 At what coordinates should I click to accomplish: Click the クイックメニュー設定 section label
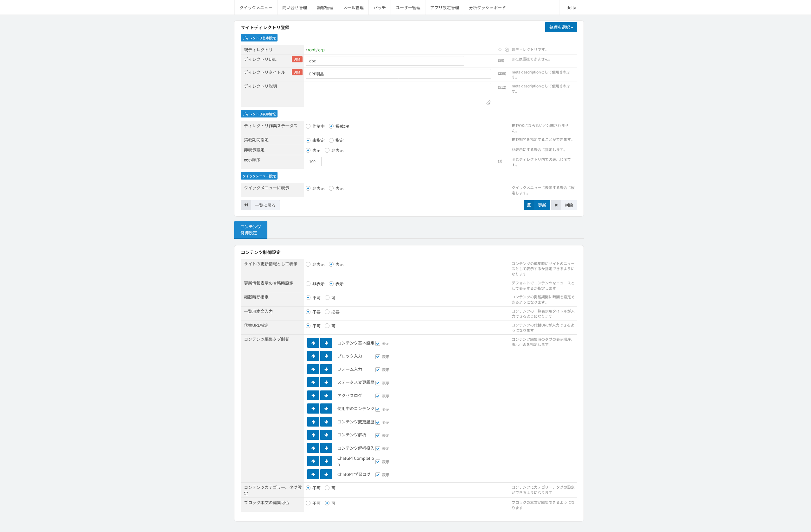point(259,176)
